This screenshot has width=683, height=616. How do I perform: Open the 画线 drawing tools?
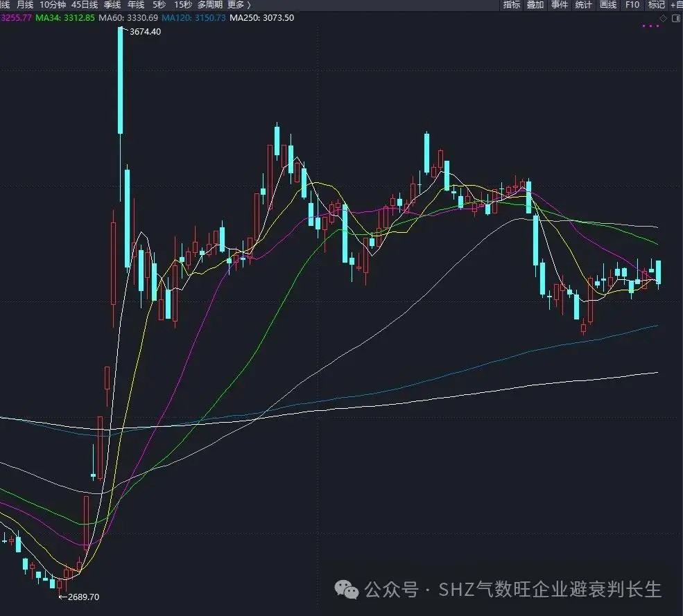point(607,5)
